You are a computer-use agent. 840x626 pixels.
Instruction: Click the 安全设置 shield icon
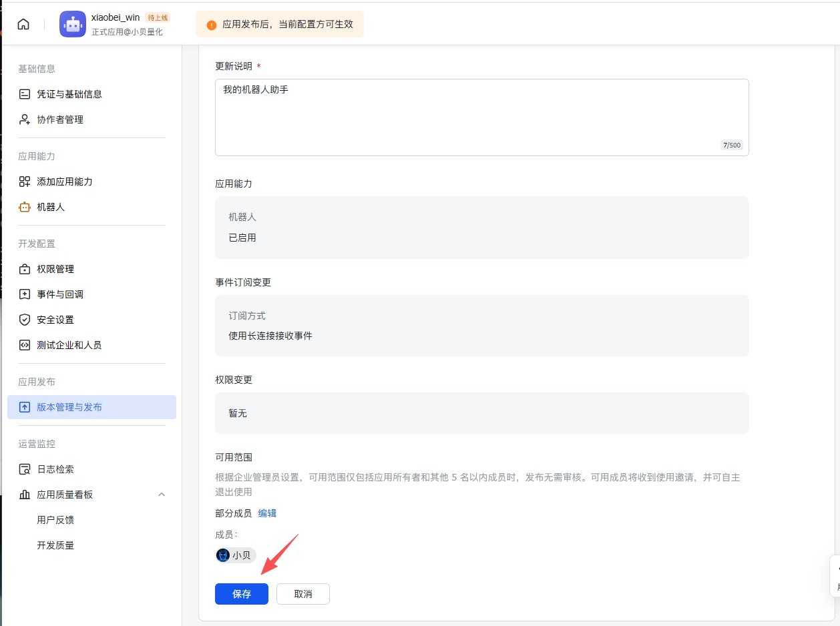pyautogui.click(x=23, y=319)
